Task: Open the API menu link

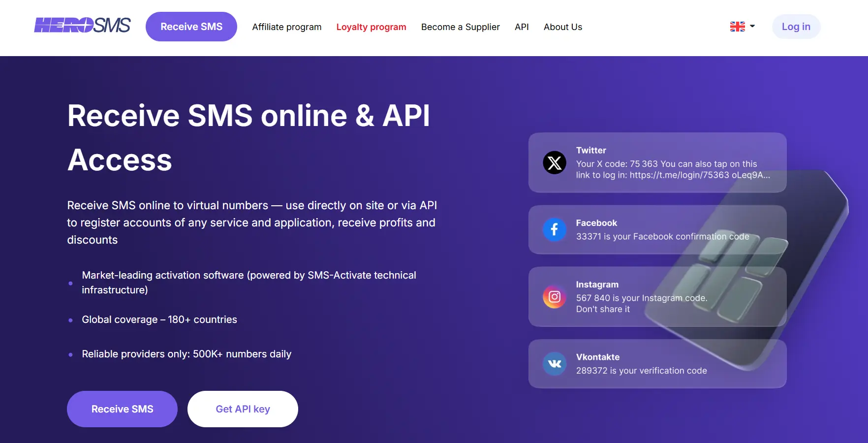Action: (x=522, y=27)
